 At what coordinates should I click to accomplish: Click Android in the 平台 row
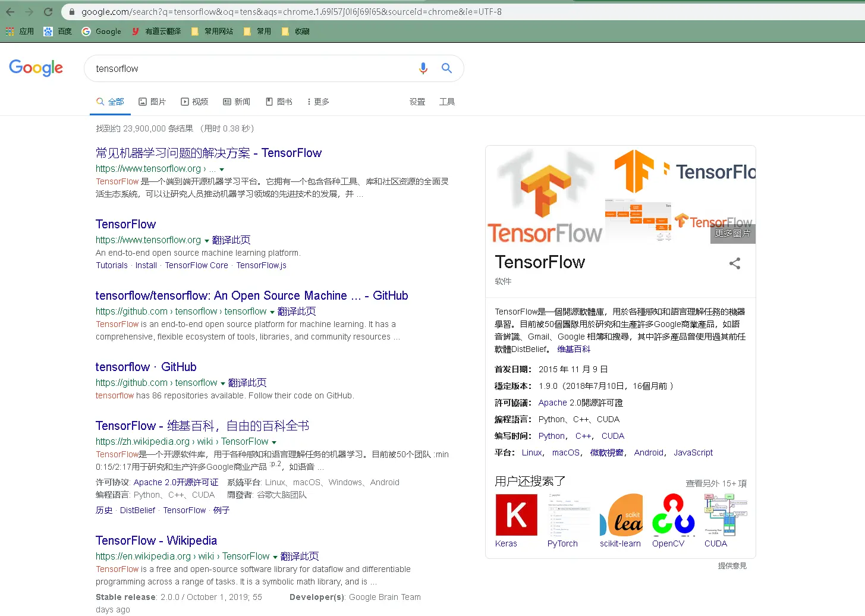point(649,452)
